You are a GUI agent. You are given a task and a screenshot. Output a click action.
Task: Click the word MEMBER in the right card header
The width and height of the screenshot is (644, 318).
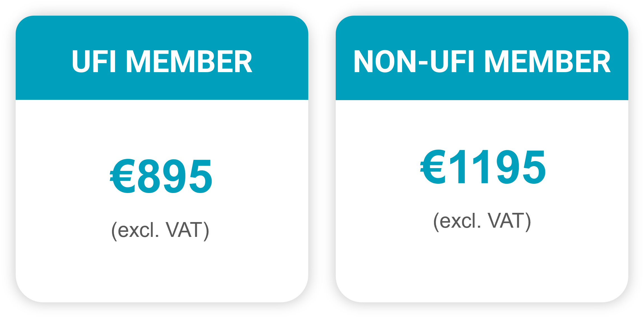pos(548,62)
